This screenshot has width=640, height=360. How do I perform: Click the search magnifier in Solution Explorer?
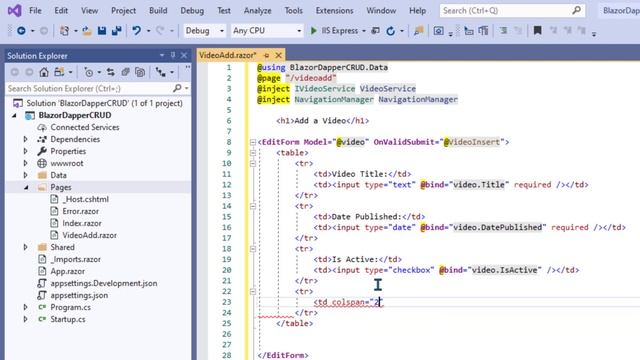[x=177, y=88]
